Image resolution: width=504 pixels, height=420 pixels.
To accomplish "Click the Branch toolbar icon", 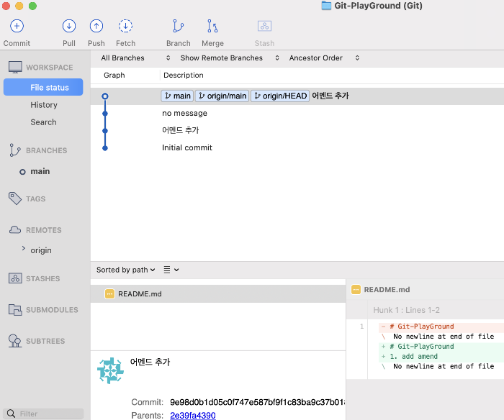I will [x=178, y=27].
